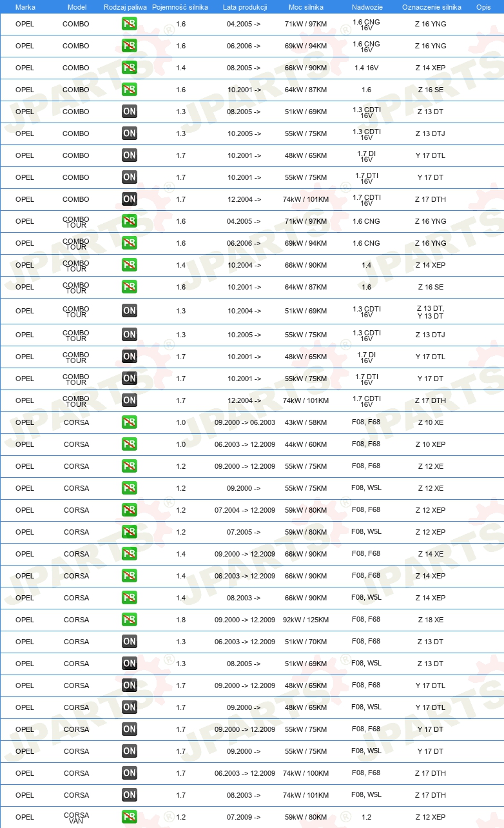This screenshot has height=828, width=504.
Task: Click petrol icon in Combo Tour Z 14 XEP row
Action: (130, 265)
